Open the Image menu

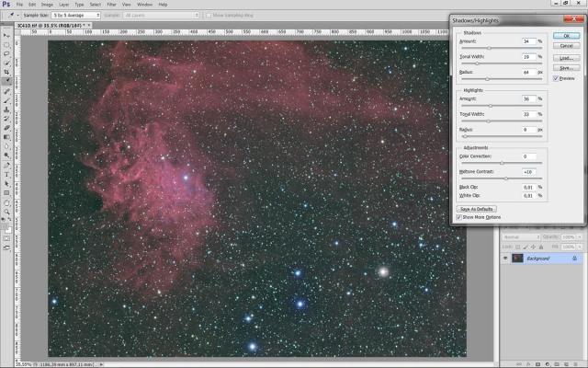(x=46, y=5)
